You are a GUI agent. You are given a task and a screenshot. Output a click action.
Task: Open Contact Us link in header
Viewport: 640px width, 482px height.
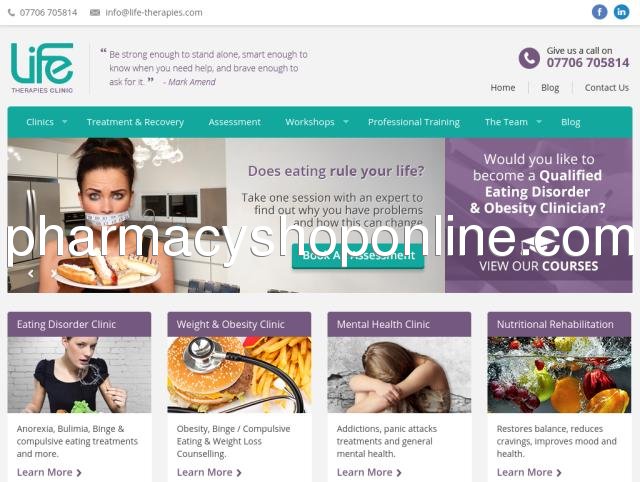[607, 88]
